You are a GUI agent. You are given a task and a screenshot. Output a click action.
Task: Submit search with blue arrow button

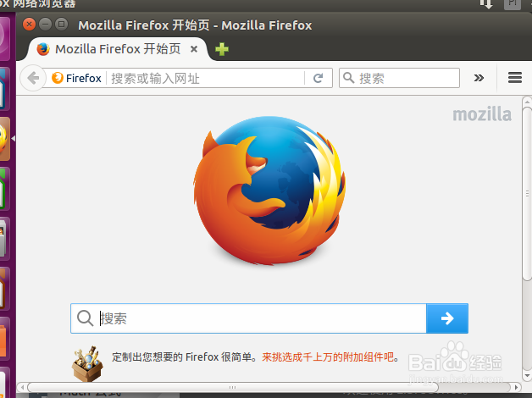point(447,318)
